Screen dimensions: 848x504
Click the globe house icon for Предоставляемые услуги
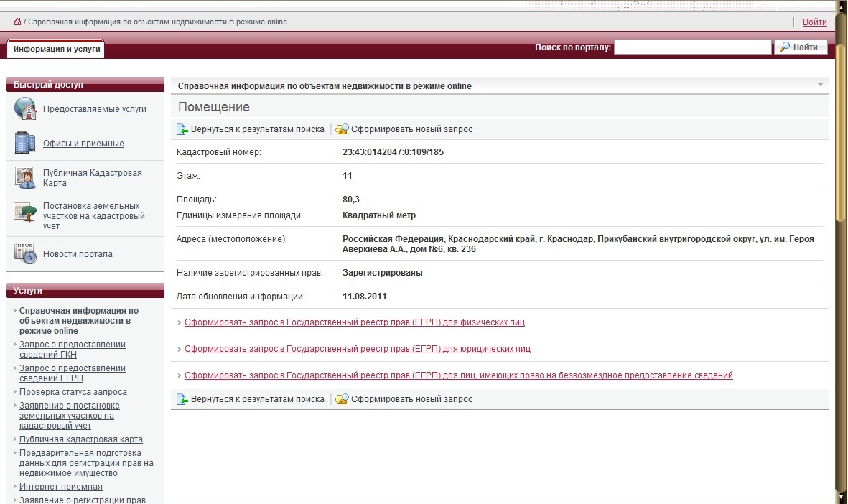[x=25, y=108]
